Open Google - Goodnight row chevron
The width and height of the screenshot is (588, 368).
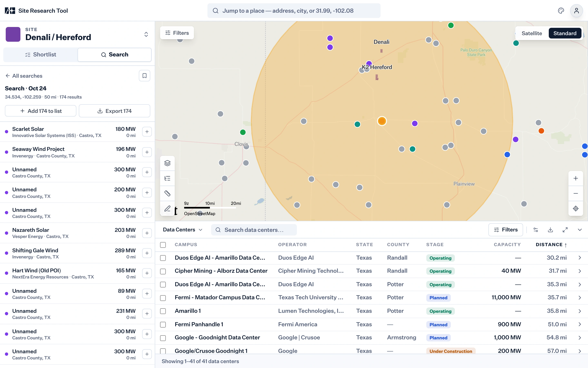click(x=580, y=338)
